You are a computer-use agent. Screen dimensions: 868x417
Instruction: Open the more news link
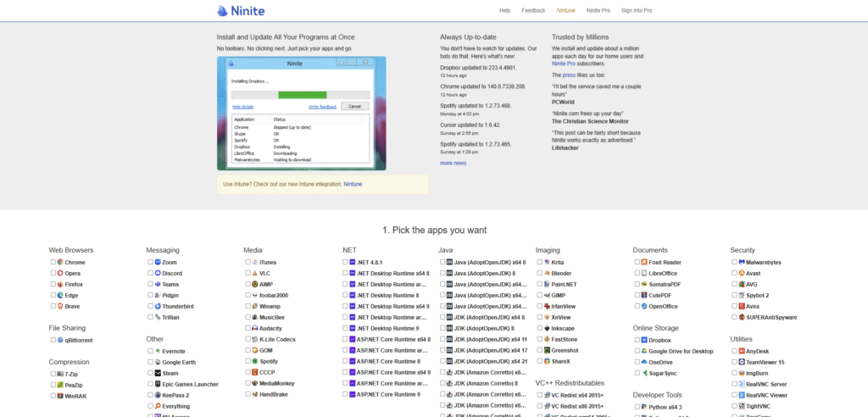point(453,164)
